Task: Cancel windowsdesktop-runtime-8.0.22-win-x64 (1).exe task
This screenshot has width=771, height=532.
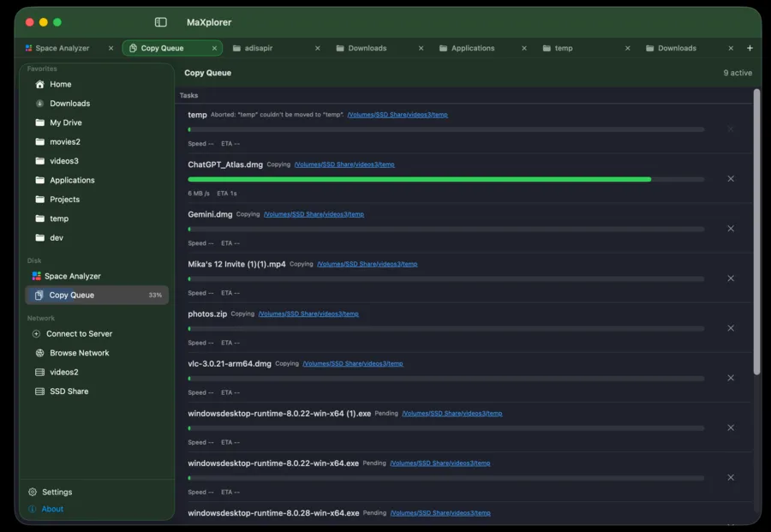Action: (731, 427)
